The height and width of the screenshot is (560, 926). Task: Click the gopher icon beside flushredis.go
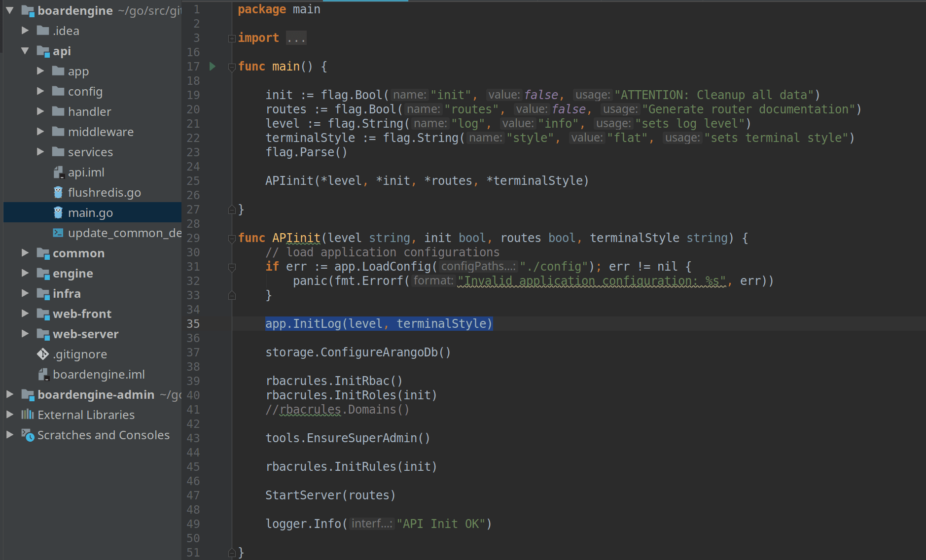coord(58,192)
